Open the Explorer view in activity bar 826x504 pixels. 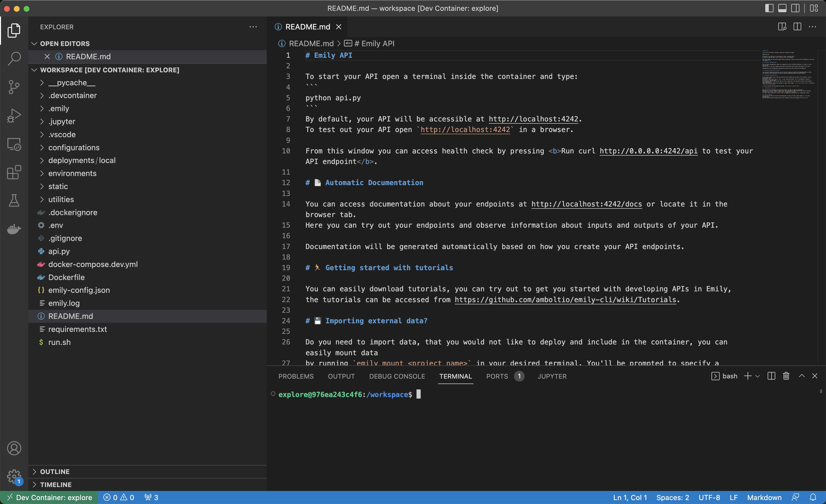pyautogui.click(x=14, y=30)
